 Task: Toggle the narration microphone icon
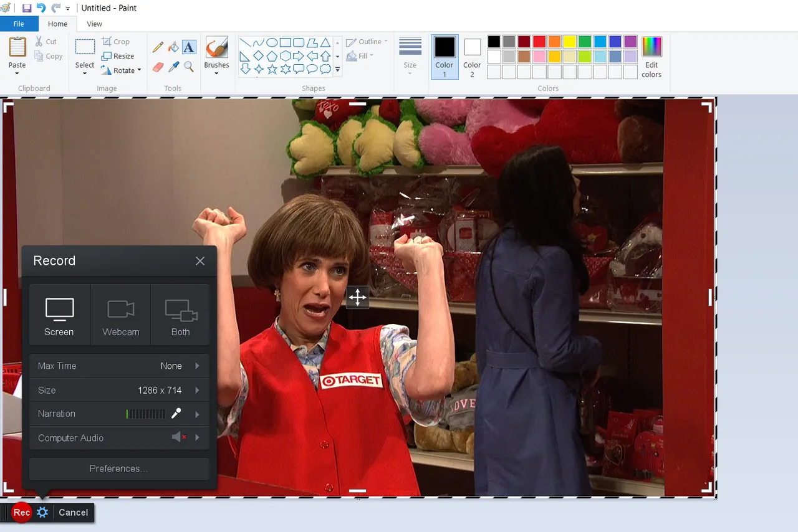[176, 414]
